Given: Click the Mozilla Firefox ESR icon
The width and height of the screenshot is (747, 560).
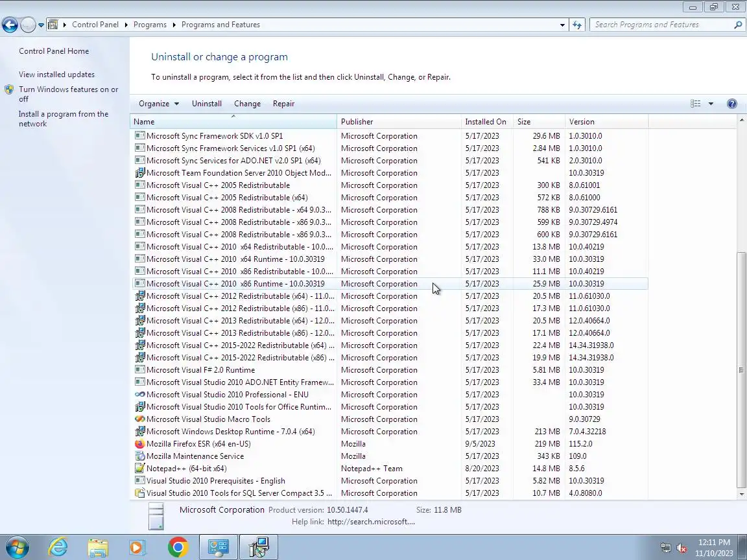Looking at the screenshot, I should (x=139, y=444).
